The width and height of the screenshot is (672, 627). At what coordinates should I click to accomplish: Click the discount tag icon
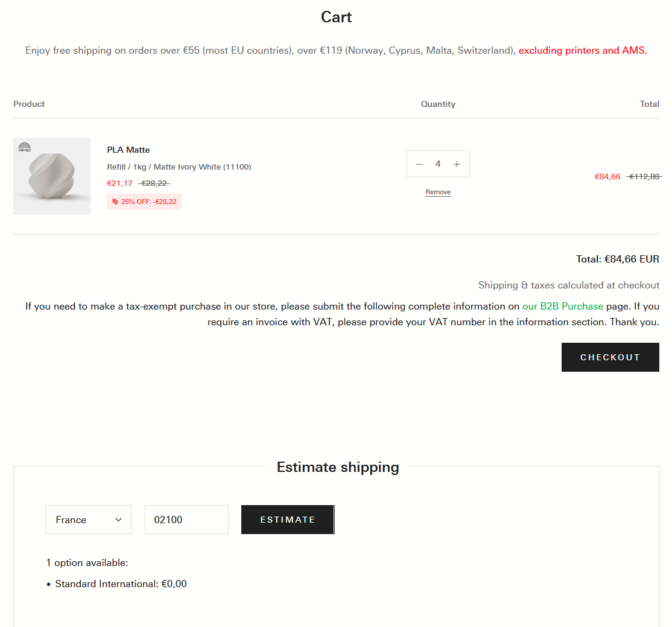[x=115, y=202]
